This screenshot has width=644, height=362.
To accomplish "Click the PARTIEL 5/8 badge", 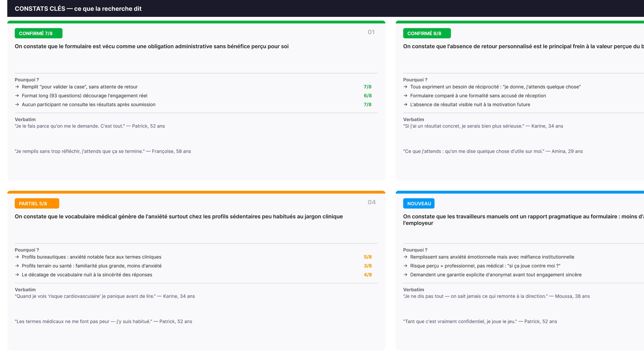I will coord(37,203).
